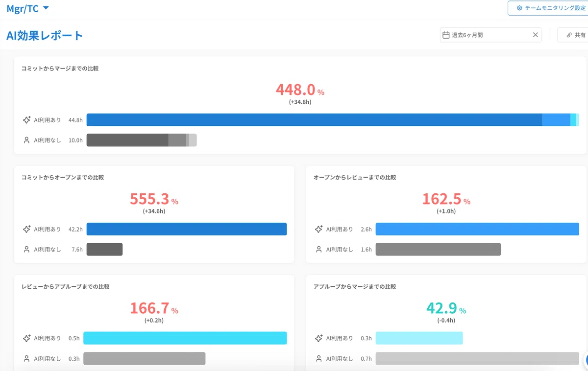This screenshot has width=588, height=371.
Task: Click the 1.6h grey bar
Action: (438, 249)
